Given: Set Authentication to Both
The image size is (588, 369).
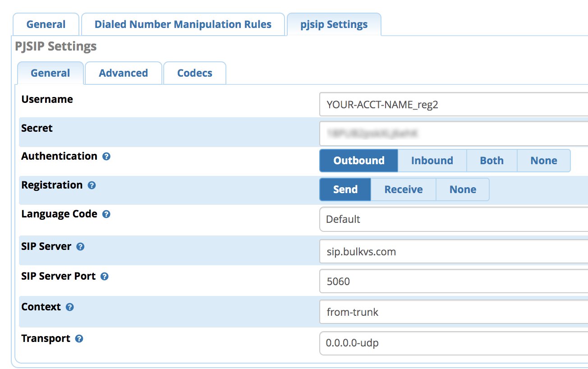Looking at the screenshot, I should (492, 161).
